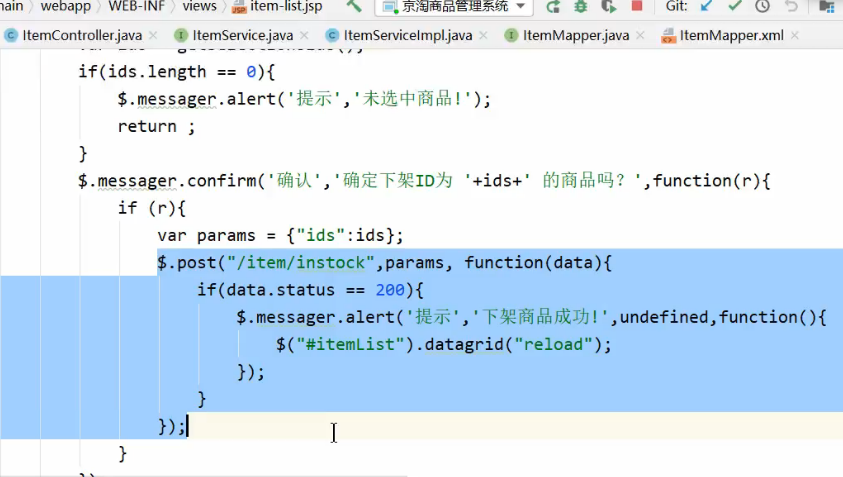The image size is (843, 477).
Task: Switch to the ItemMapper.xml tab
Action: (732, 35)
